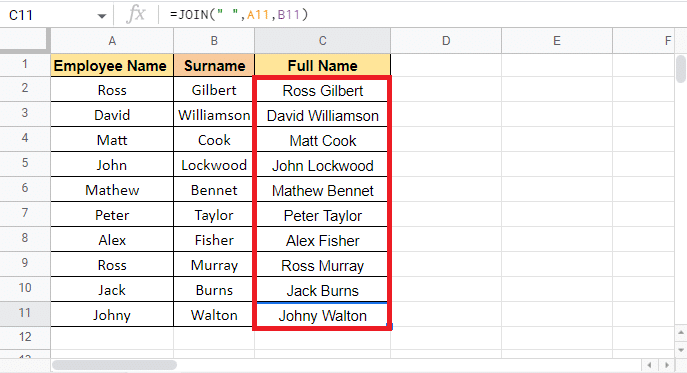Viewport: 687px width, 373px height.
Task: Click the scroll-right arrow button
Action: (x=667, y=365)
